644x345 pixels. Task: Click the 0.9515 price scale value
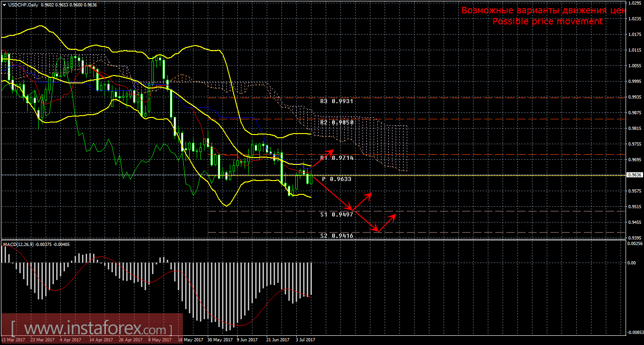[x=634, y=206]
